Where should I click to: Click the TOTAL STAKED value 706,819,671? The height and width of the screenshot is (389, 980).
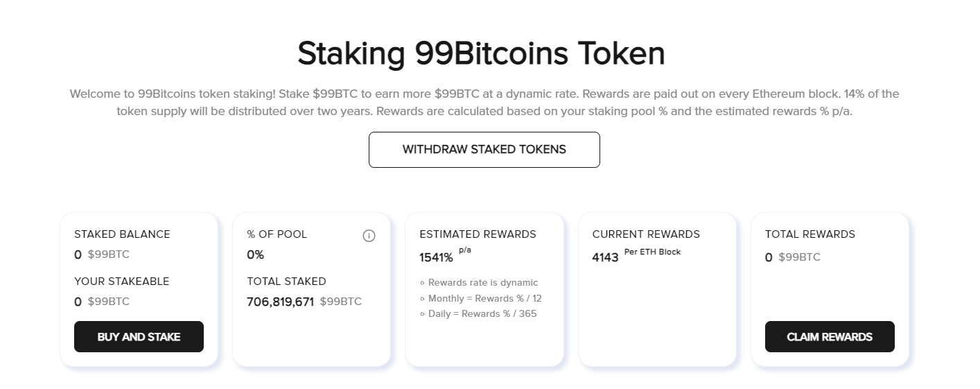tap(280, 302)
